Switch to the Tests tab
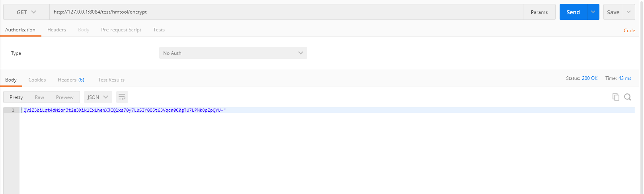Screen dimensions: 644x194 click(x=159, y=30)
